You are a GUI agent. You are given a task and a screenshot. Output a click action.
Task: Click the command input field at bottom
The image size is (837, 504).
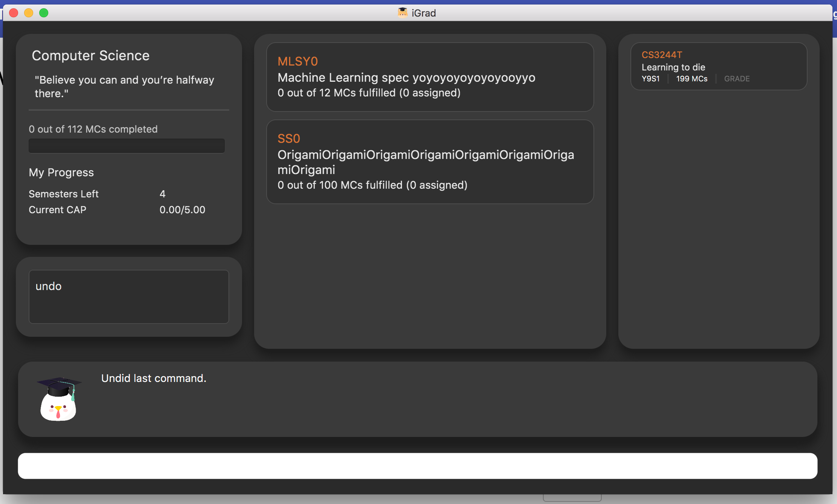click(x=417, y=466)
